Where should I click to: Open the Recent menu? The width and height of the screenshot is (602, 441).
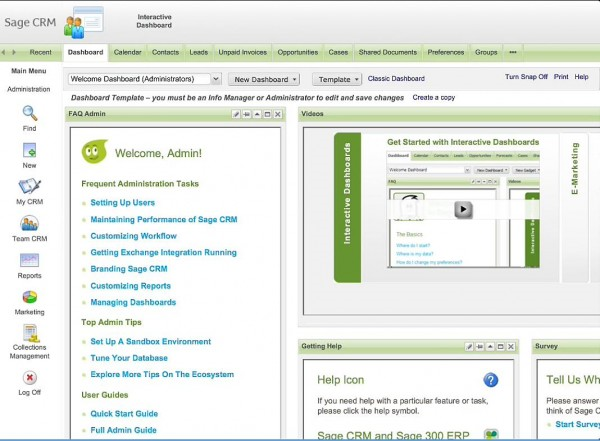pyautogui.click(x=40, y=52)
